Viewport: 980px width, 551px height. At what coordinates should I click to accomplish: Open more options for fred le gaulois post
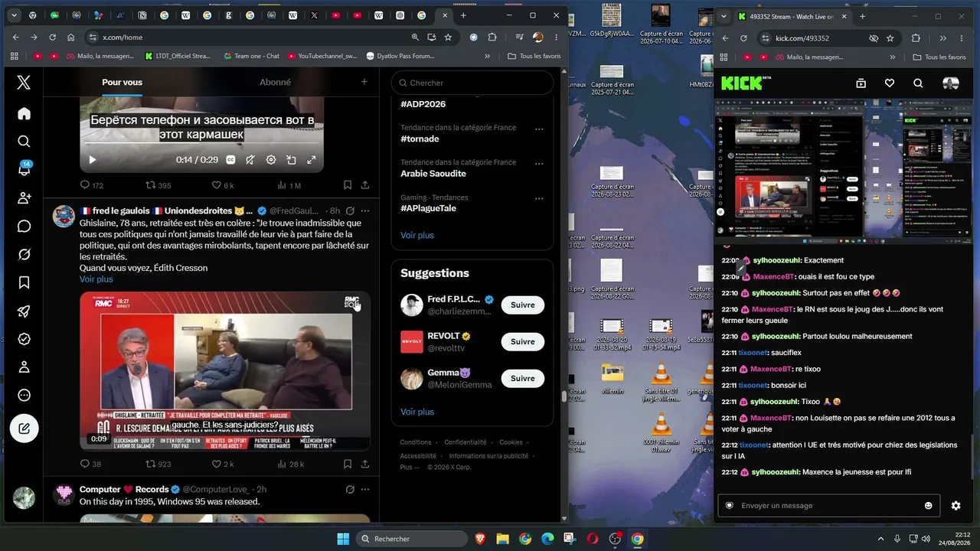pyautogui.click(x=365, y=210)
